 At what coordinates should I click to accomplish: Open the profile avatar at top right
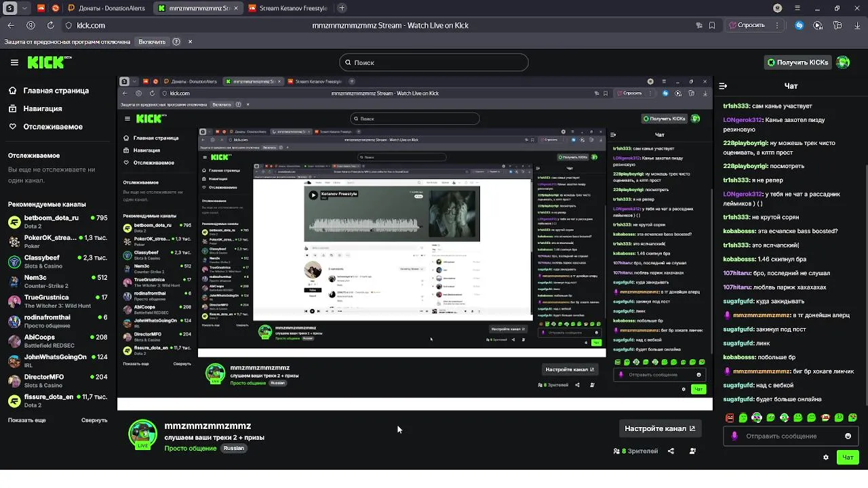tap(843, 62)
